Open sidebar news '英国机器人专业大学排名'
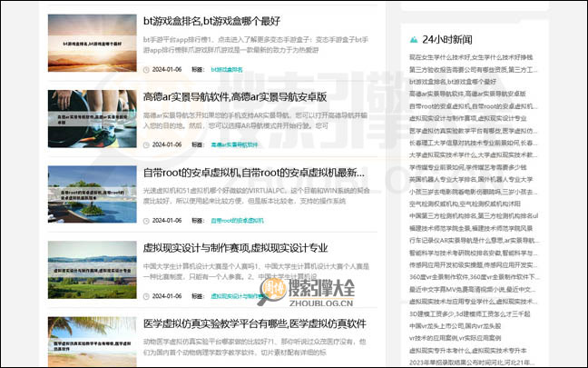This screenshot has width=588, height=368. (x=471, y=179)
